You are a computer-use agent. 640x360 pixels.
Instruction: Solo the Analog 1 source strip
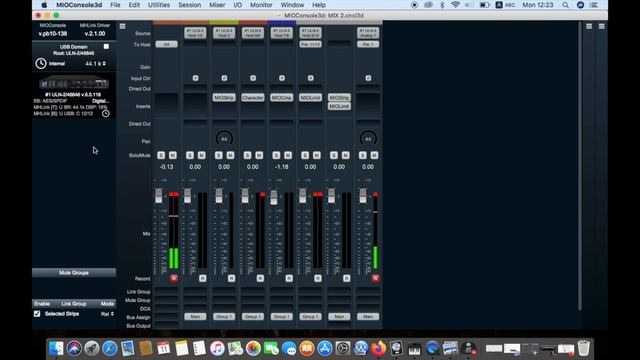click(362, 156)
